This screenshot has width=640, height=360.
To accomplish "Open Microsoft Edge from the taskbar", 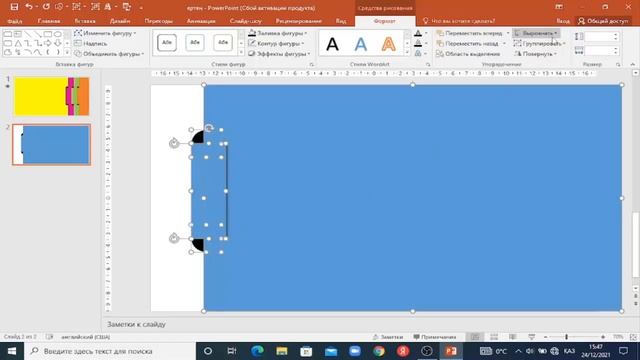I will (x=257, y=351).
